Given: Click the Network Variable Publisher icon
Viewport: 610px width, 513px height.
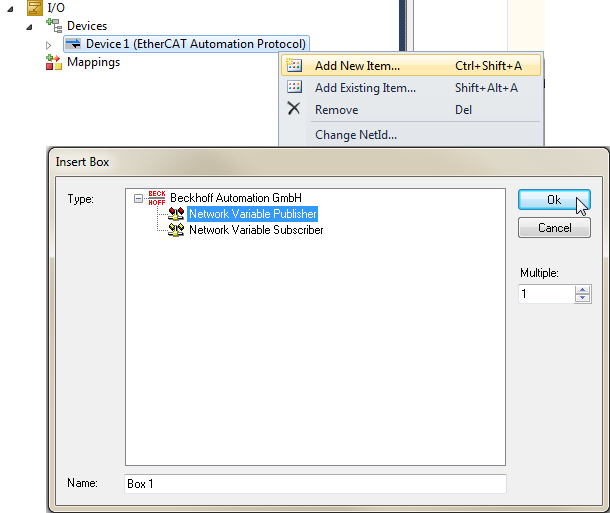Looking at the screenshot, I should (176, 214).
